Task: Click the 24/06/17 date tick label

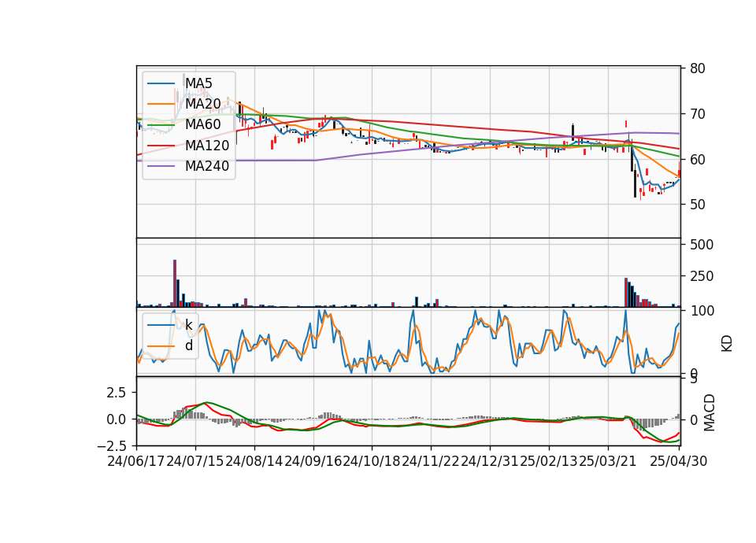Action: 136,461
